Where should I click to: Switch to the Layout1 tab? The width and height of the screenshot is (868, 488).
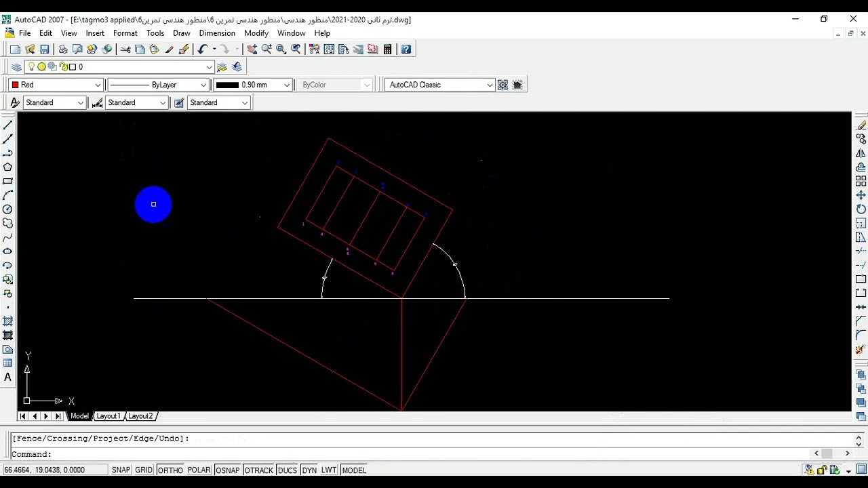click(x=108, y=416)
